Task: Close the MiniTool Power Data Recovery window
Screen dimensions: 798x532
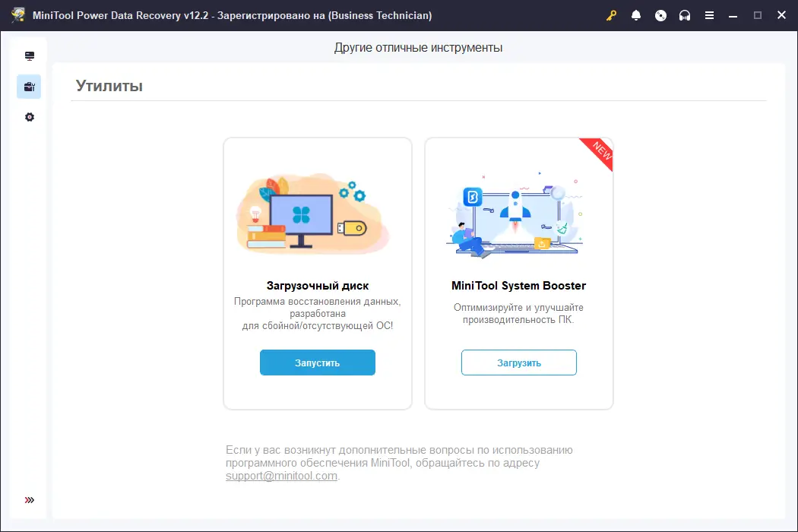Action: [782, 15]
